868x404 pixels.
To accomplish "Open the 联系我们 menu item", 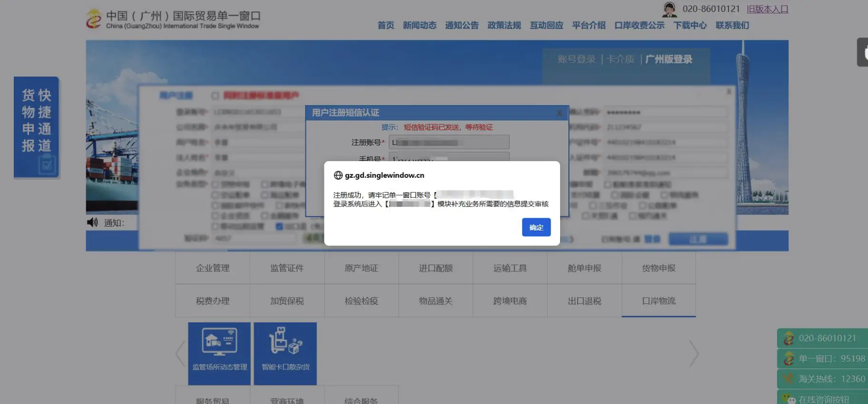I will click(x=732, y=25).
